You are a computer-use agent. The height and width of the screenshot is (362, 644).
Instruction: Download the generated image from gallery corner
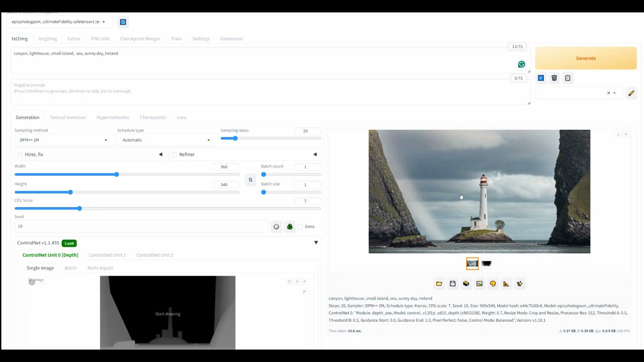click(618, 134)
